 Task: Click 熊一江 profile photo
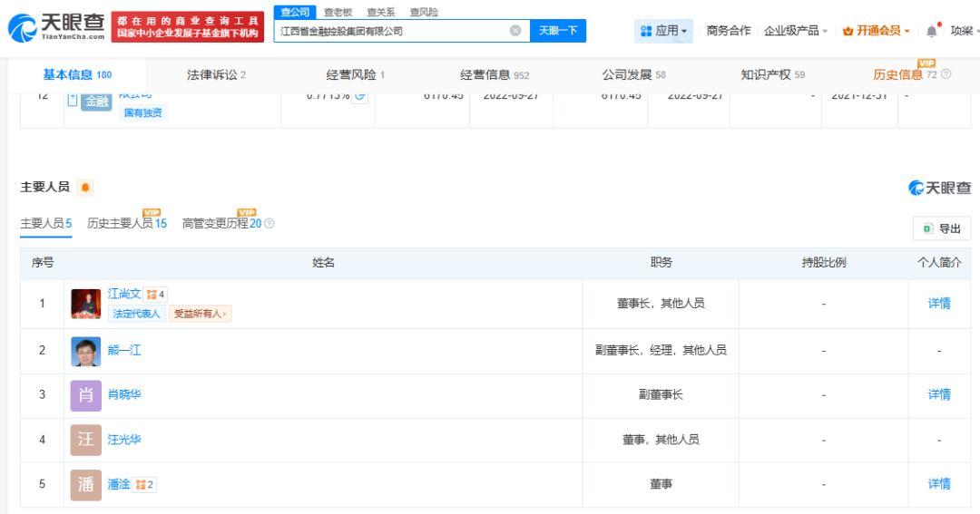(86, 351)
